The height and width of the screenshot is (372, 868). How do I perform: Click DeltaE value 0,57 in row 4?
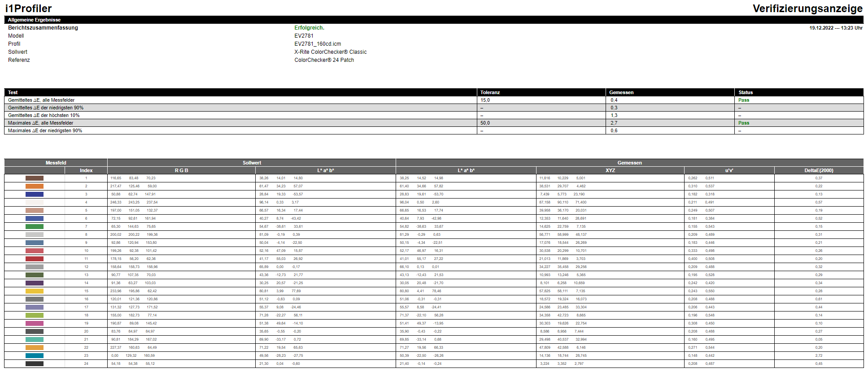pyautogui.click(x=819, y=202)
